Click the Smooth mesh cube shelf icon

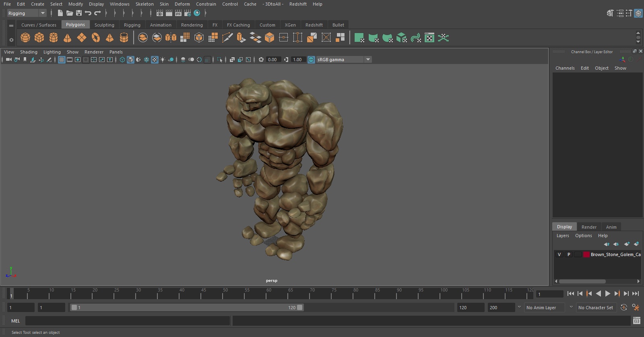coord(199,38)
